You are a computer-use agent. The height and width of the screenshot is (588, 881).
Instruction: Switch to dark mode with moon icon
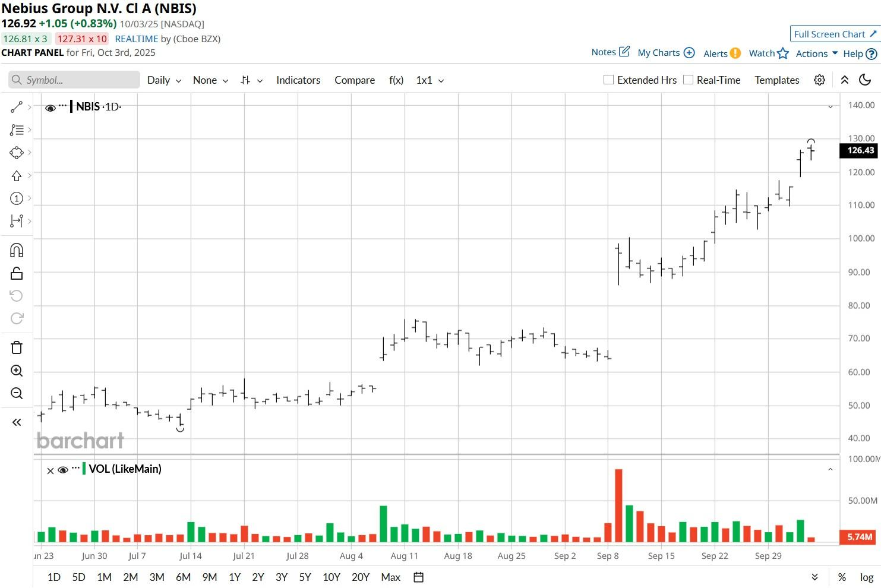pyautogui.click(x=865, y=80)
